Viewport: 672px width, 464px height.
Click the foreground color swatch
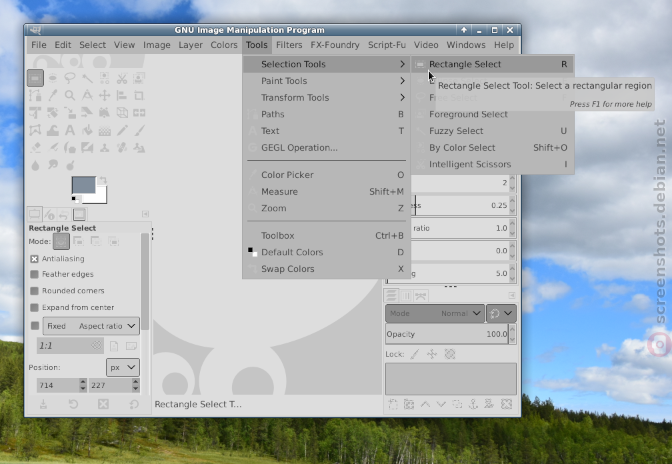tap(84, 185)
